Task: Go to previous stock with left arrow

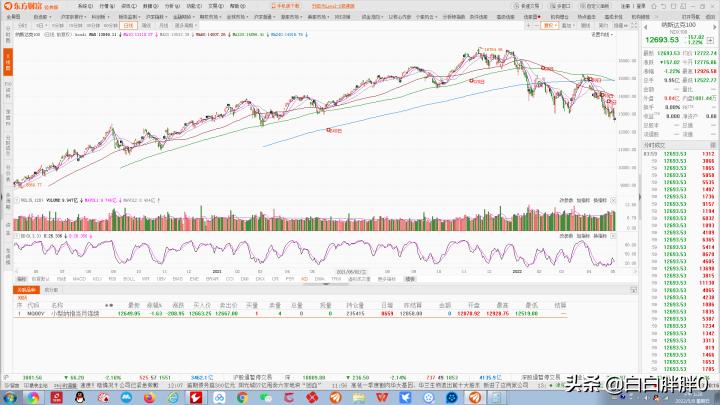Action: click(646, 27)
